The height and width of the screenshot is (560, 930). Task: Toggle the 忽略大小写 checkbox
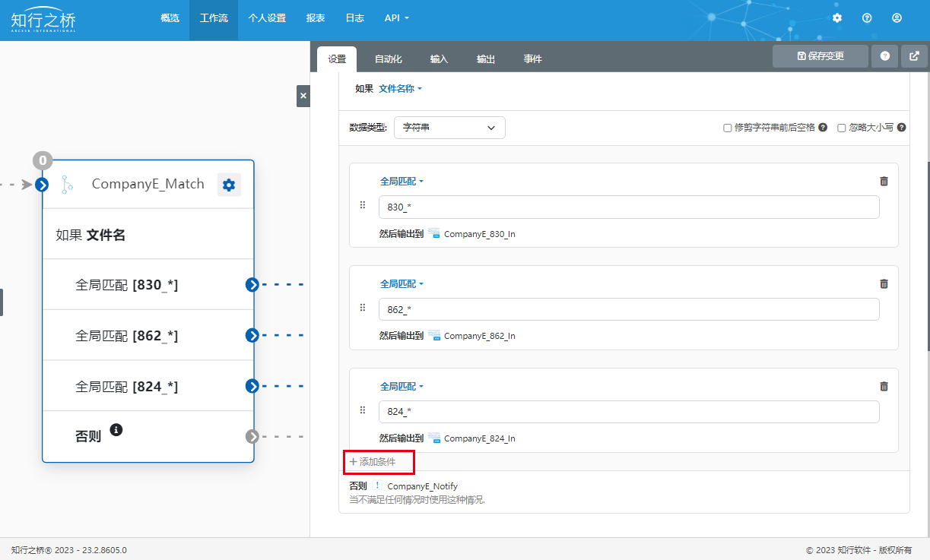tap(842, 128)
